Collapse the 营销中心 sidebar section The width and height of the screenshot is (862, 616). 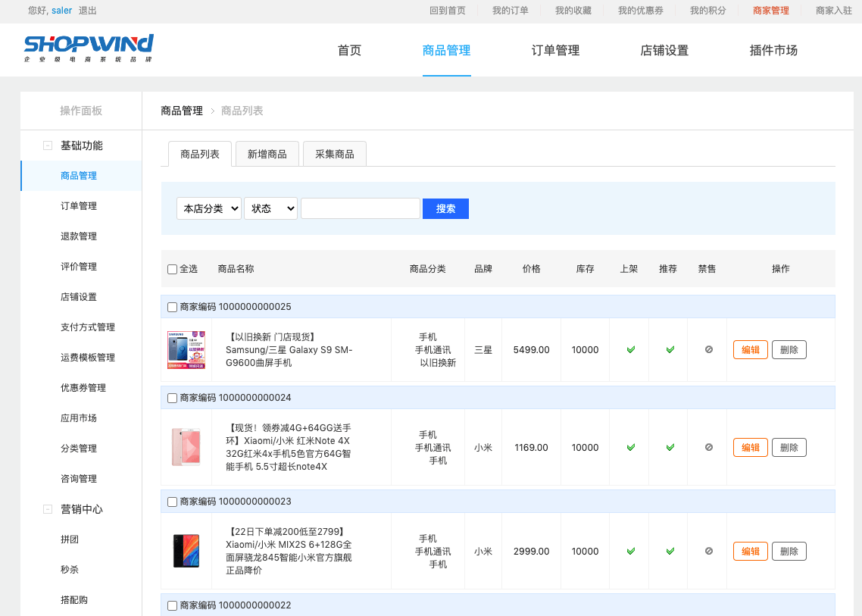[48, 509]
